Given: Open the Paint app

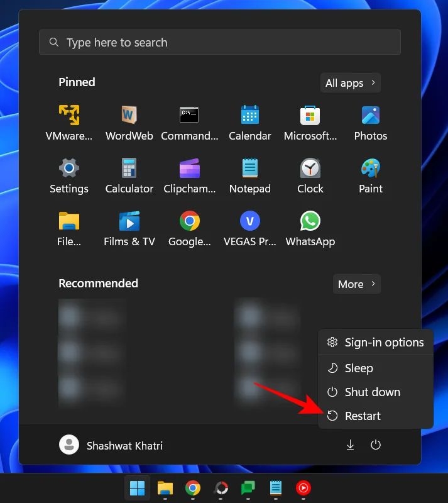Looking at the screenshot, I should (x=370, y=176).
